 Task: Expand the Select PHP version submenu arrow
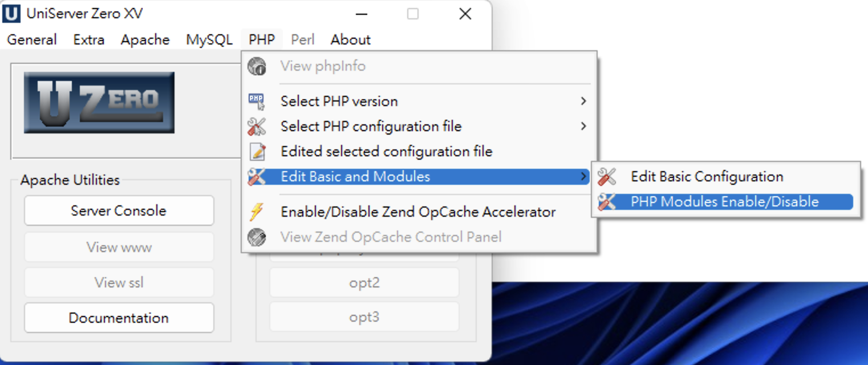coord(583,102)
